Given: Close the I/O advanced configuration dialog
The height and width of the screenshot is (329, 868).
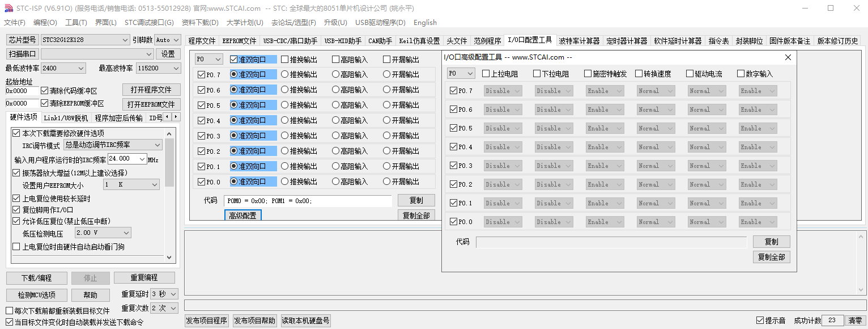Looking at the screenshot, I should [x=788, y=57].
